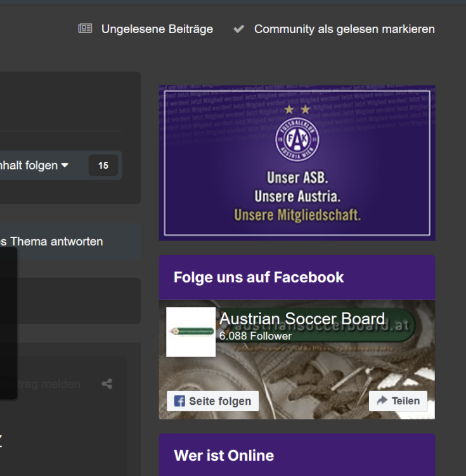Image resolution: width=466 pixels, height=476 pixels.
Task: Click the 6.088 Follower text
Action: (256, 336)
